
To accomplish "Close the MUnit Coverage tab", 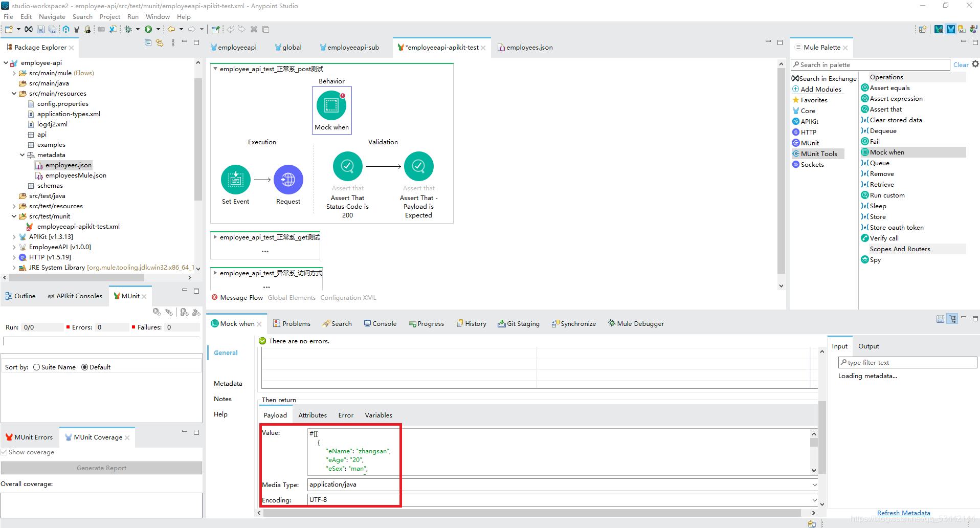I will (127, 437).
